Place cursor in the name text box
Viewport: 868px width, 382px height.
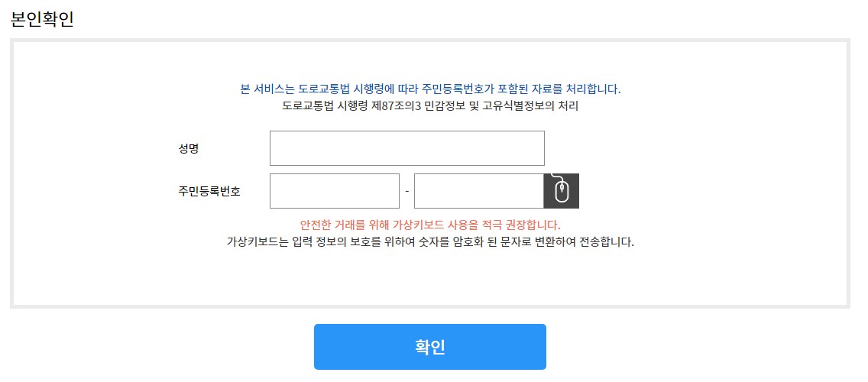[406, 147]
